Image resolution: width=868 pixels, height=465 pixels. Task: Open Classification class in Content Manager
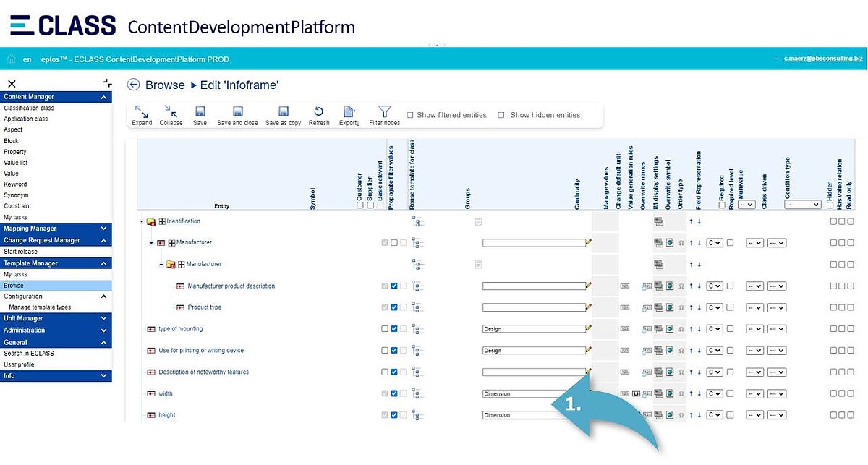click(29, 108)
